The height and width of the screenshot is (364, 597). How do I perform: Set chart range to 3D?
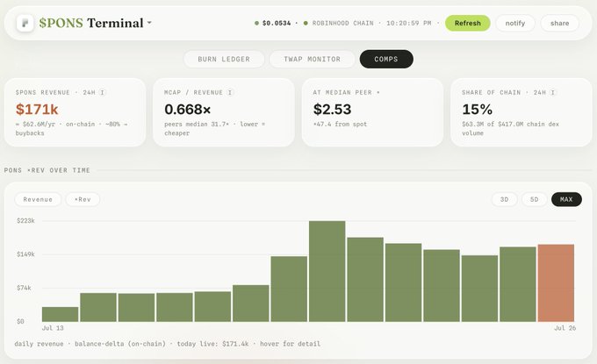(505, 199)
